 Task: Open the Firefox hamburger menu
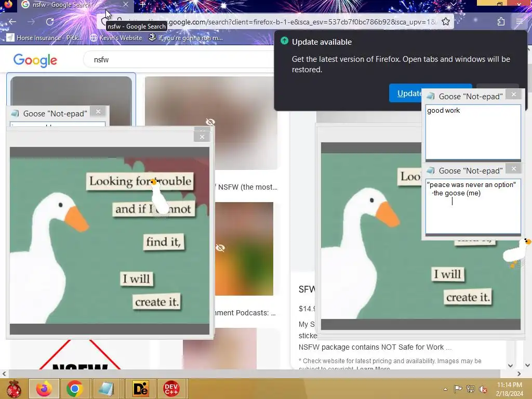click(520, 22)
